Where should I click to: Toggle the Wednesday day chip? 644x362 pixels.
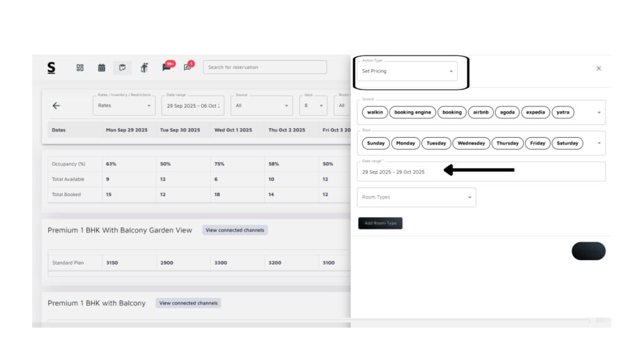[471, 143]
